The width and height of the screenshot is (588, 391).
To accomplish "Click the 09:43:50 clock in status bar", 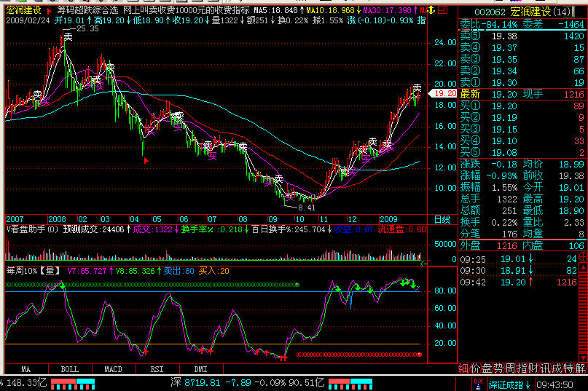I will (x=554, y=384).
